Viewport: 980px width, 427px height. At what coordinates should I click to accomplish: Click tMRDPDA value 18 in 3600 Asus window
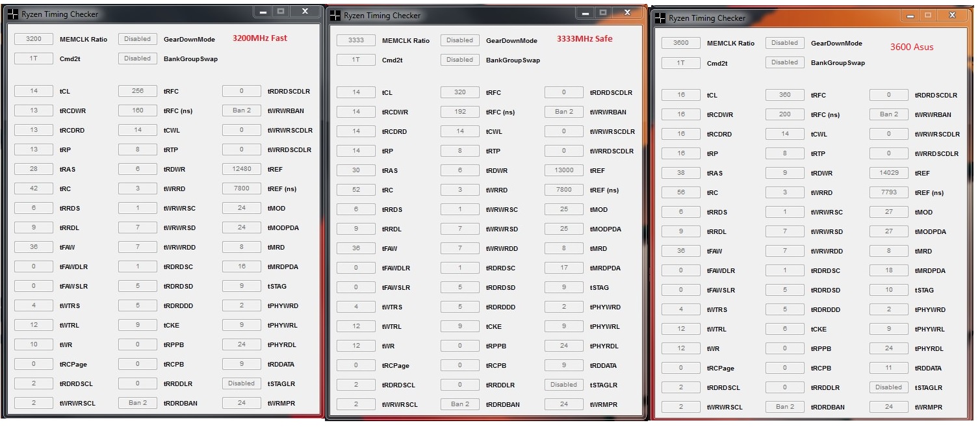tap(889, 270)
